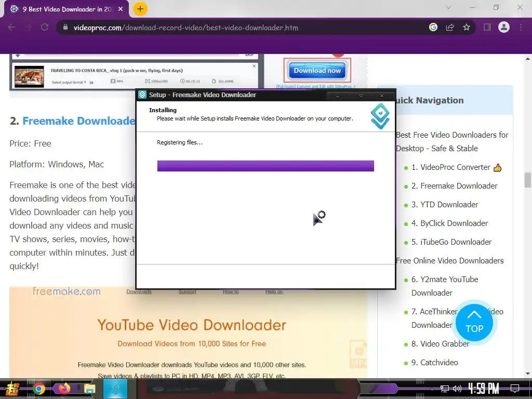Go to 5. iTubeGo Downloader in navigation
Screen dimensions: 532x399
click(x=451, y=242)
